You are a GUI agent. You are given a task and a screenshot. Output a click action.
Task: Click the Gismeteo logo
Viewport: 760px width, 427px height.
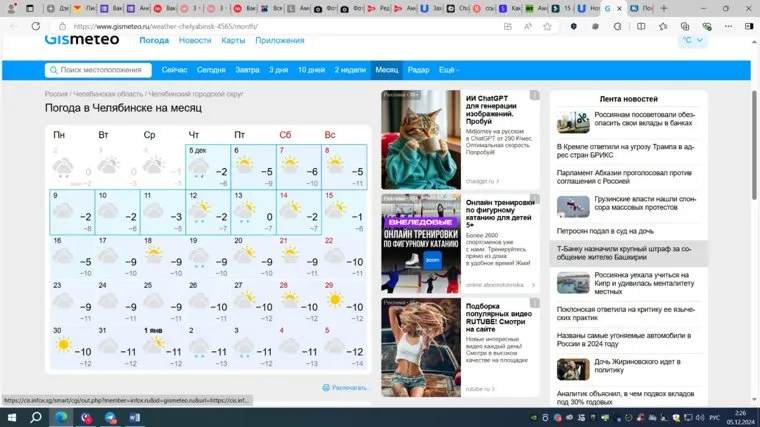coord(81,40)
